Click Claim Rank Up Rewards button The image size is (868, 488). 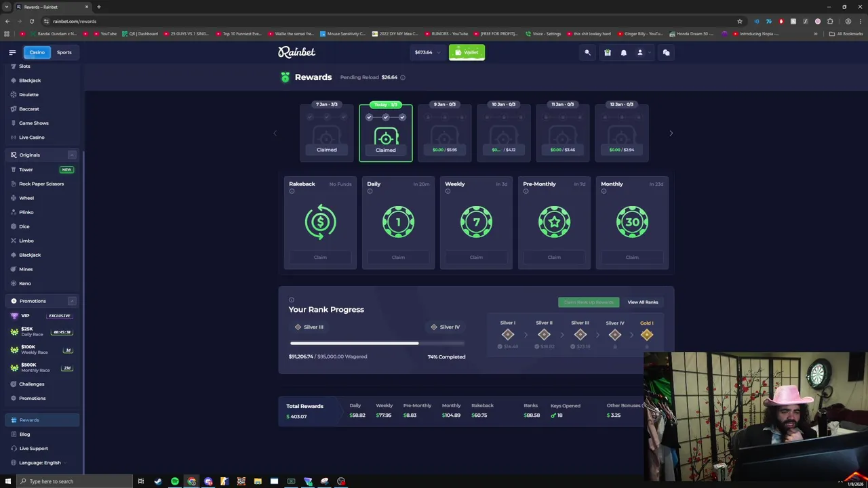(589, 302)
